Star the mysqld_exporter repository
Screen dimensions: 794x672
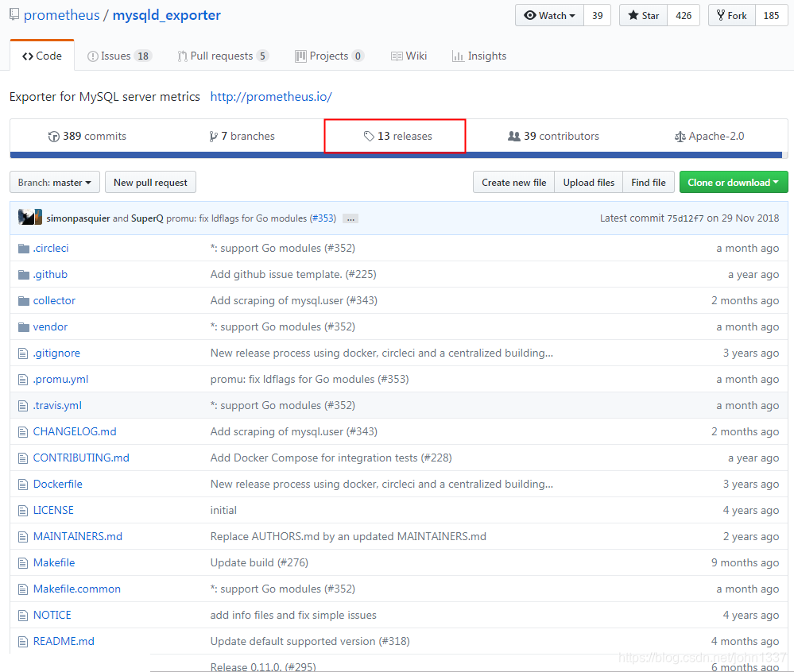point(643,15)
